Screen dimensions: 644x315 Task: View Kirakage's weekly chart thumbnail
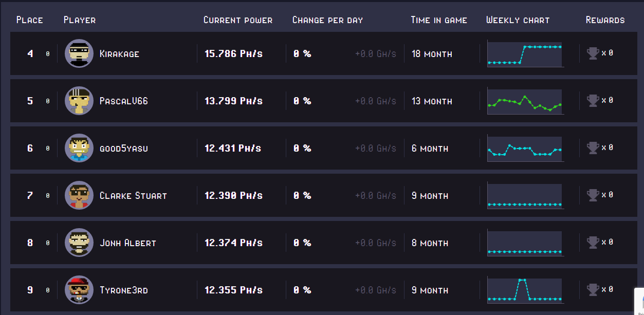pyautogui.click(x=525, y=54)
